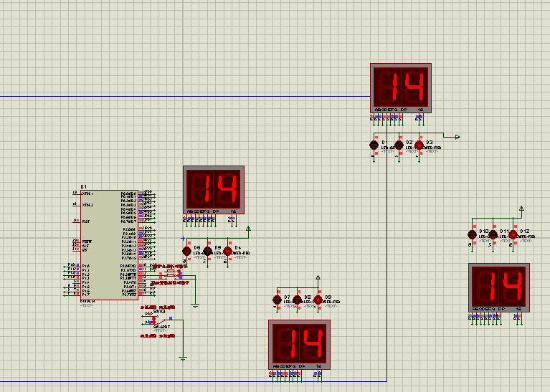550x392 pixels.
Task: Select LED D6
Action: [186, 250]
